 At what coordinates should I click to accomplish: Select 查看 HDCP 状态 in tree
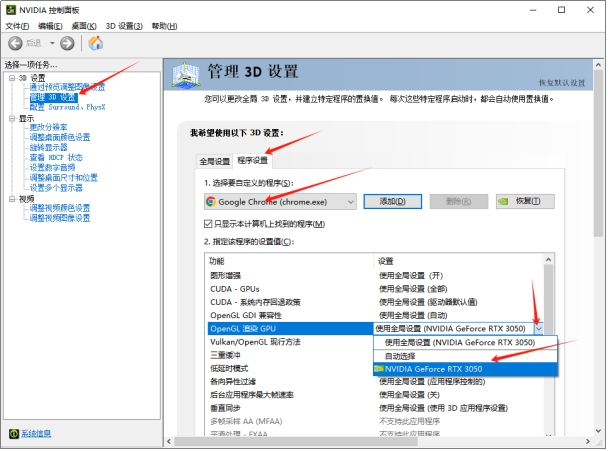(x=56, y=157)
